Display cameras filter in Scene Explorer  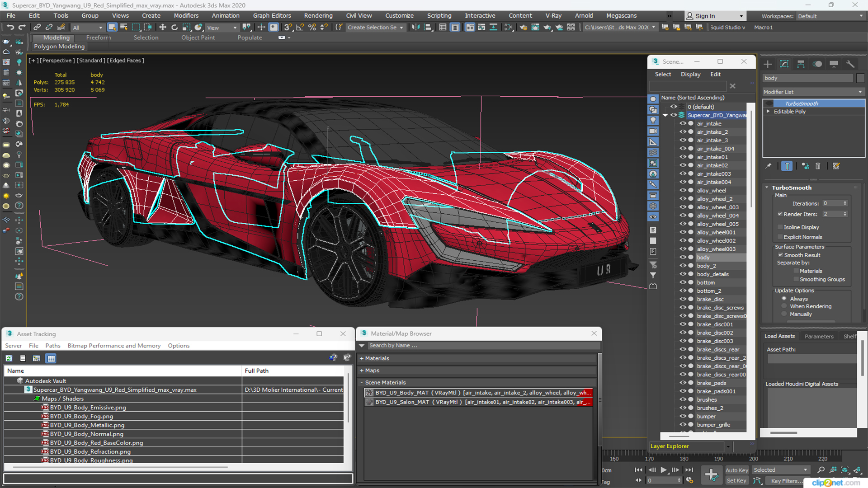[x=653, y=131]
